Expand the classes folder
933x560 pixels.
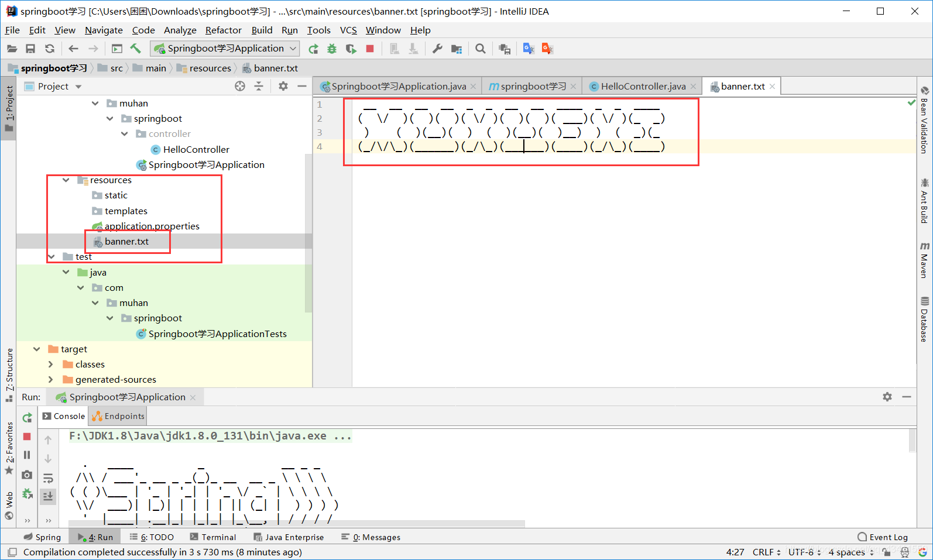pyautogui.click(x=51, y=364)
